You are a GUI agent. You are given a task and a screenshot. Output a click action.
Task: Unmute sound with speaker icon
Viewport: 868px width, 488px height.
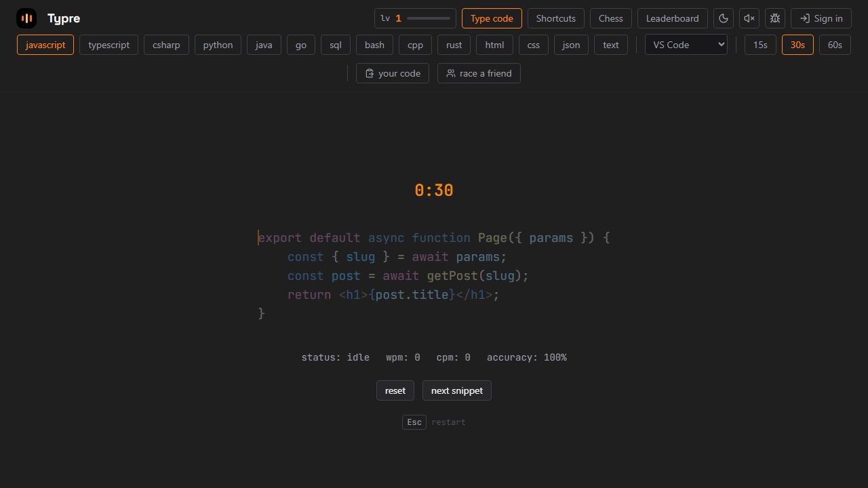coord(749,18)
